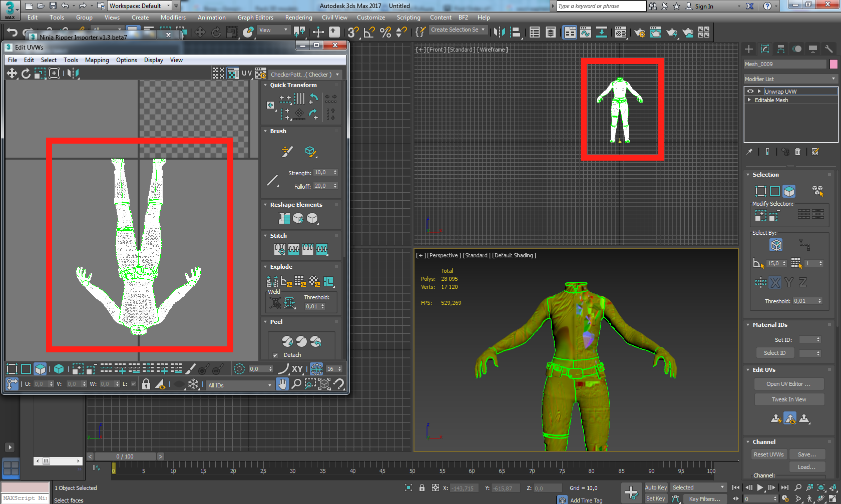Screen dimensions: 841x504
Task: Select the Rotate tool in Edit UVWs
Action: (x=26, y=74)
